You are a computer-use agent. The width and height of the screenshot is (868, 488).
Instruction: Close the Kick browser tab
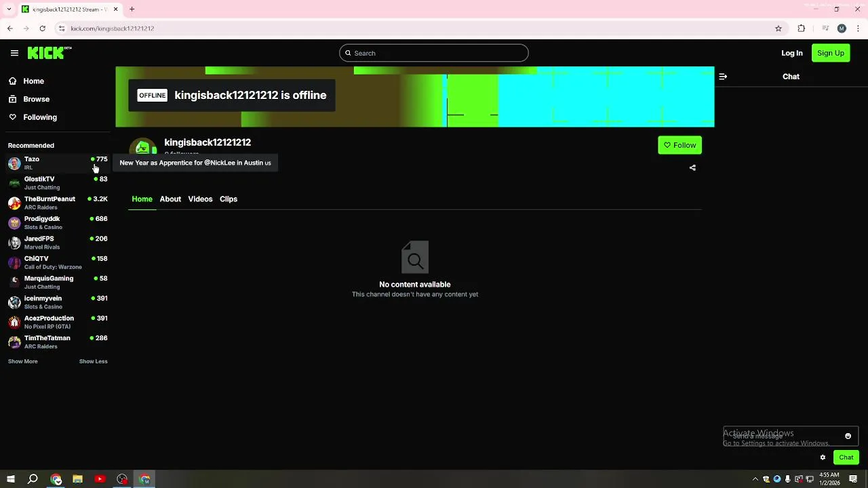(x=115, y=9)
